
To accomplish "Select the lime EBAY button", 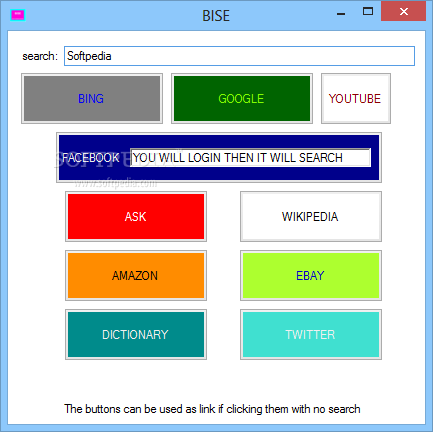I will point(311,276).
